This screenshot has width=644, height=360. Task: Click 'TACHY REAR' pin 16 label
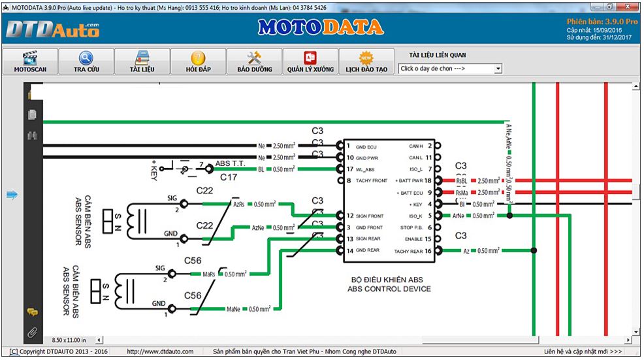click(409, 251)
